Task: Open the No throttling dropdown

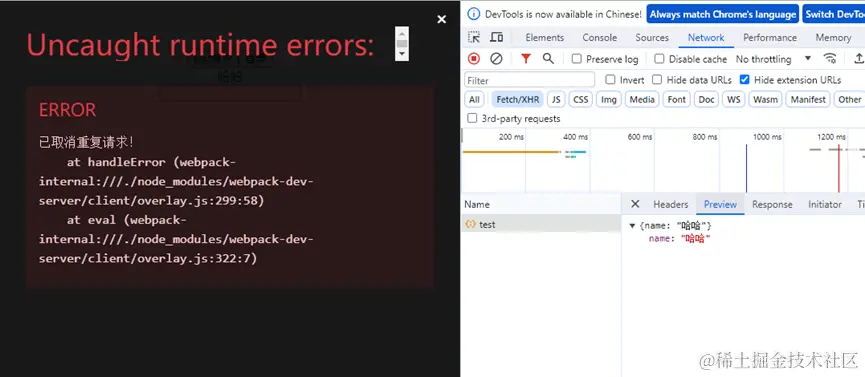Action: pos(773,59)
